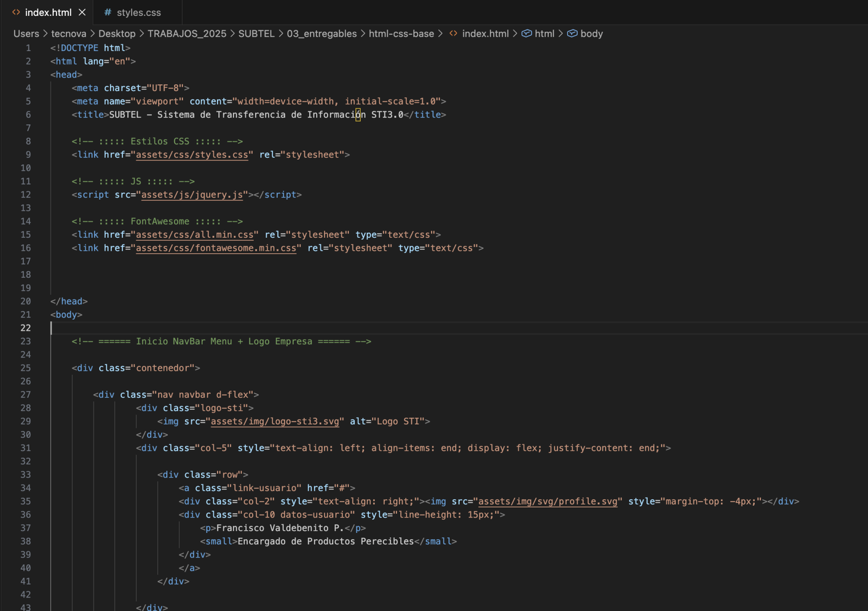Viewport: 868px width, 611px height.
Task: Click line number 1 in the gutter
Action: tap(28, 48)
